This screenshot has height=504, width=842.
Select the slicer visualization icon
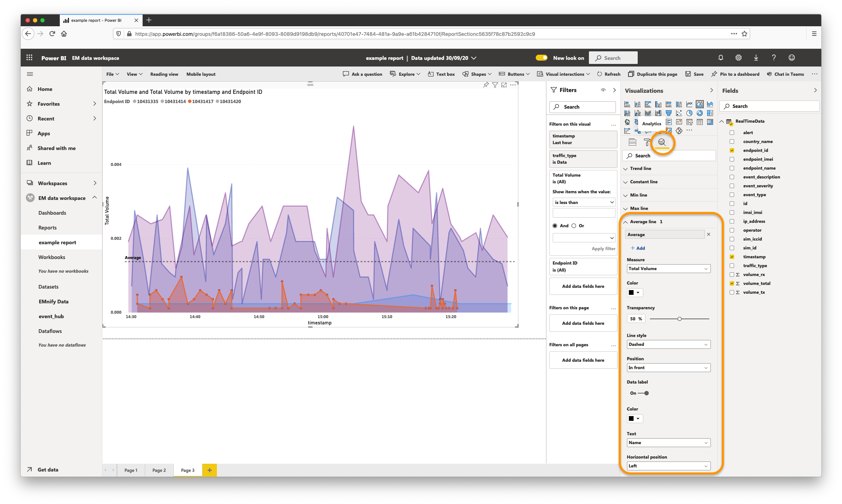[x=689, y=122]
